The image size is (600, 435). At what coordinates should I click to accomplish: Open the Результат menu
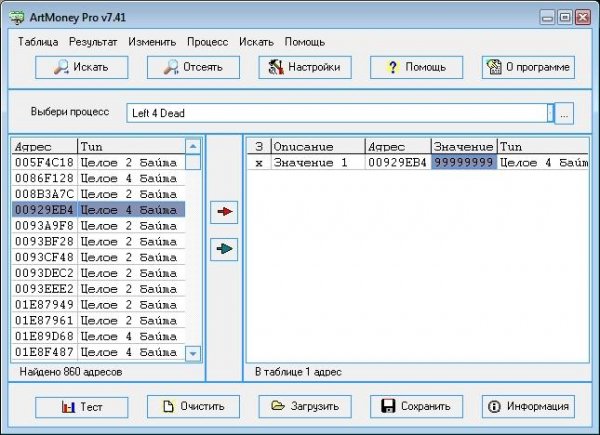pos(93,42)
